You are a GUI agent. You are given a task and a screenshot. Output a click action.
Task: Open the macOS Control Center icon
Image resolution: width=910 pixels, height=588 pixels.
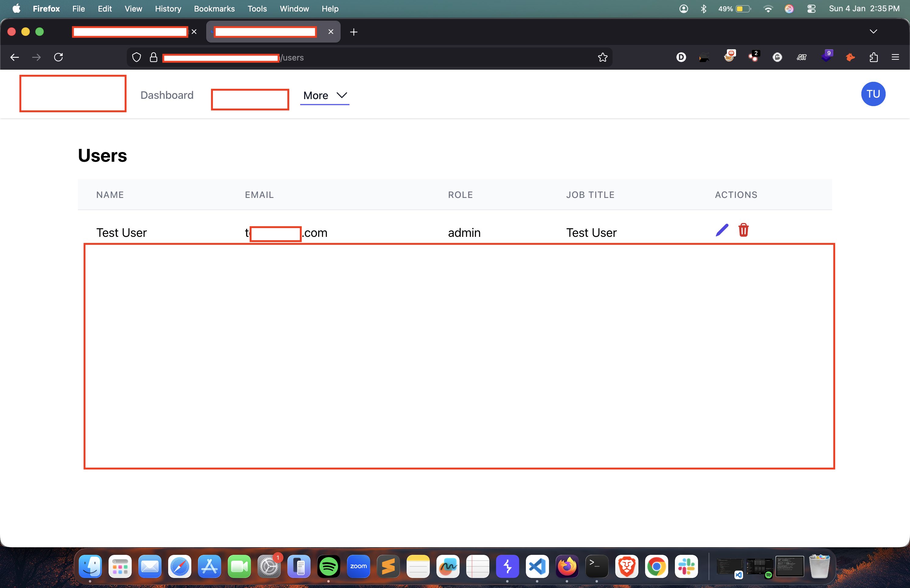click(811, 9)
